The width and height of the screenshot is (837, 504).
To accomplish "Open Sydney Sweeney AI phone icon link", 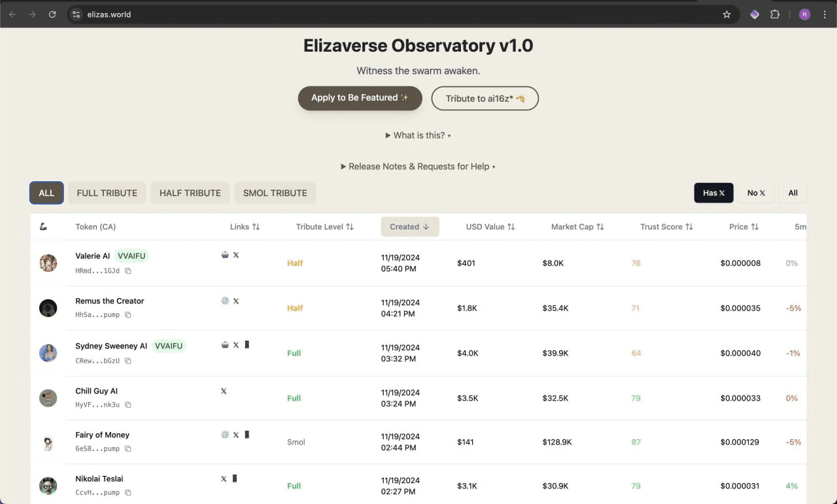I will pyautogui.click(x=247, y=344).
